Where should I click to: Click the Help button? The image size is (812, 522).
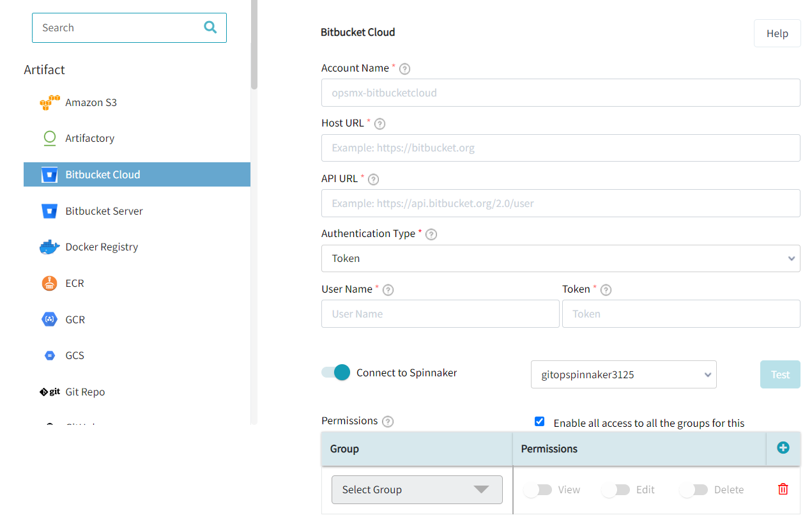coord(777,33)
